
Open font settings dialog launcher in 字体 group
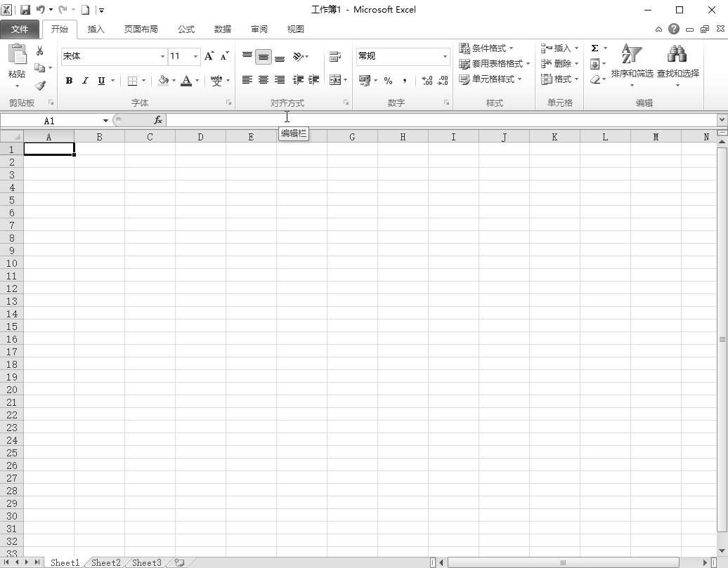click(229, 103)
